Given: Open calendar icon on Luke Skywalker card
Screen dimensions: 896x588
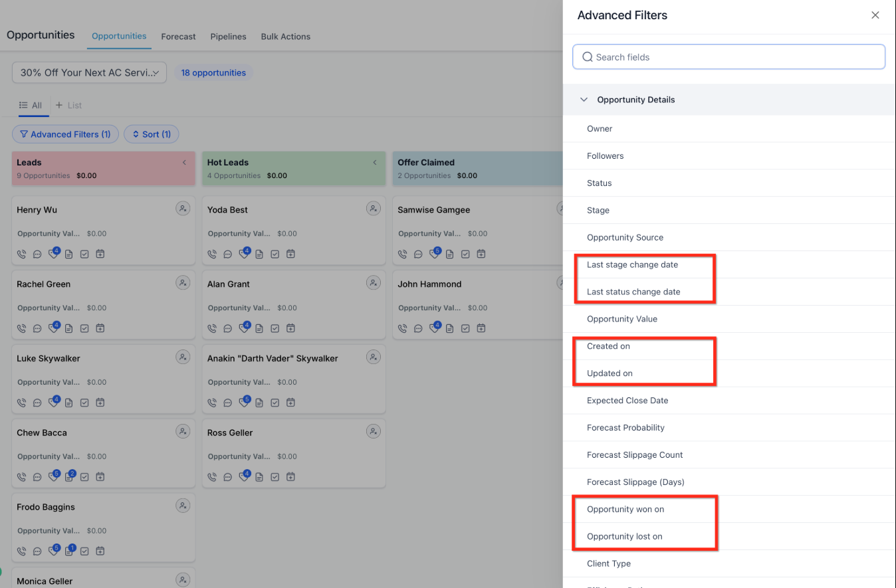Looking at the screenshot, I should (100, 403).
